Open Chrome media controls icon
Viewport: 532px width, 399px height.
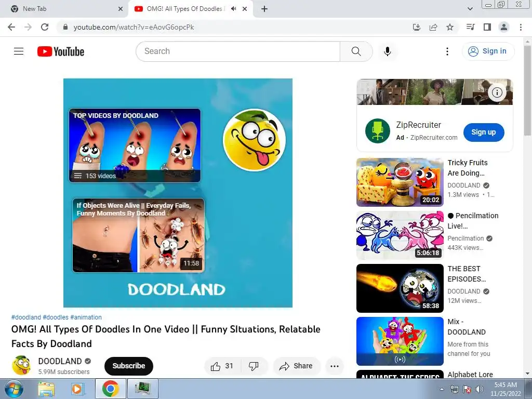(x=470, y=27)
